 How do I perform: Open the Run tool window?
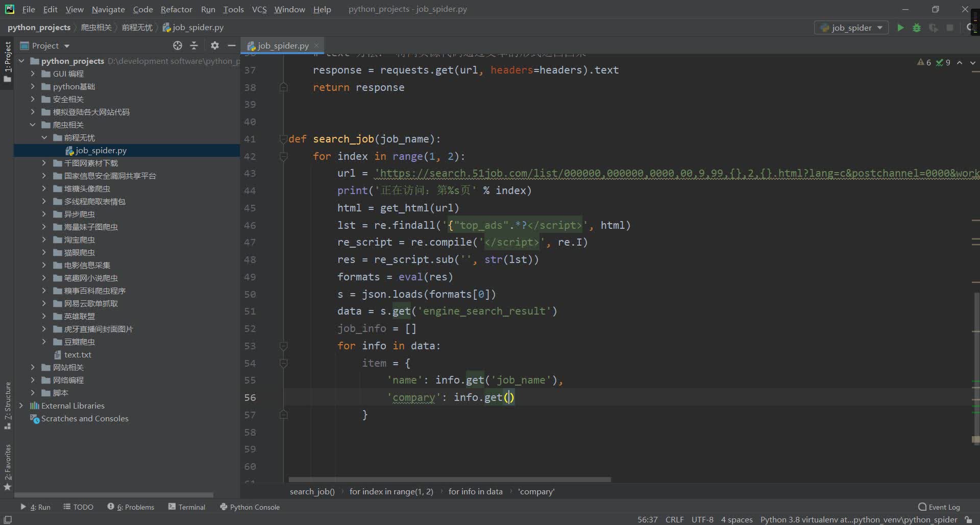click(35, 507)
